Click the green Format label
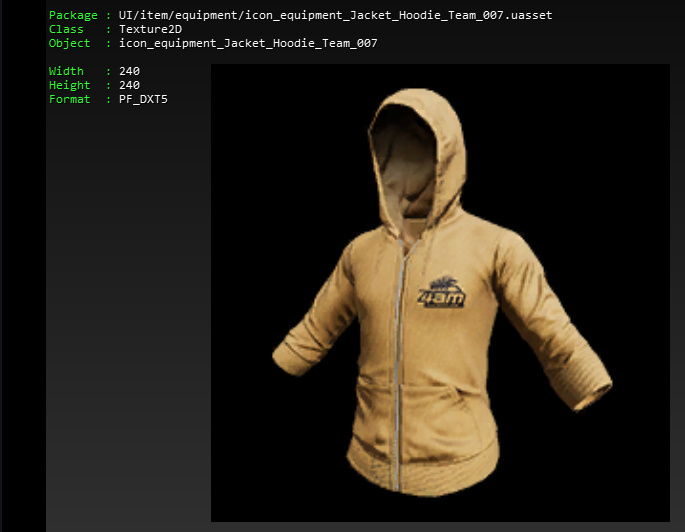Viewport: 685px width, 532px height. pos(69,100)
